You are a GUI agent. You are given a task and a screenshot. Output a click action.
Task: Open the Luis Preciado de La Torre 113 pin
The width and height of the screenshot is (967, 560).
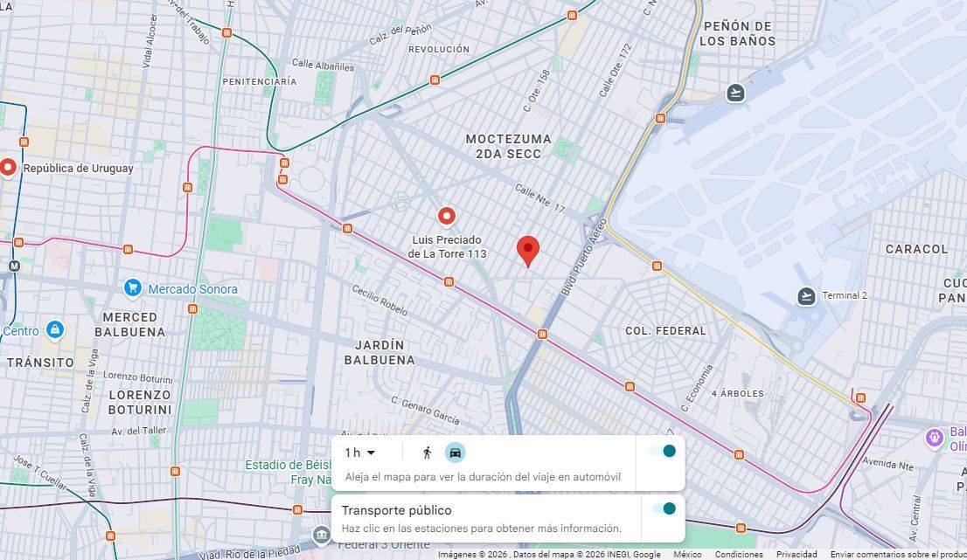tap(447, 218)
